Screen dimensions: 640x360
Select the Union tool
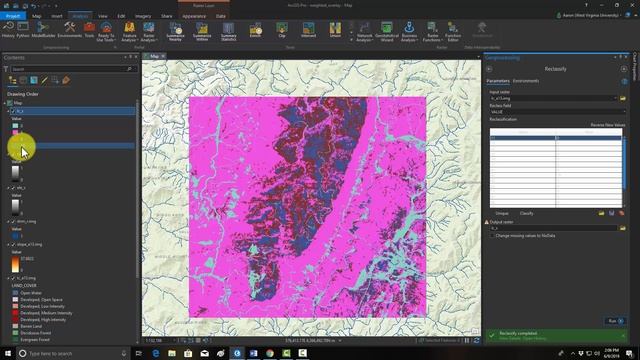(335, 30)
